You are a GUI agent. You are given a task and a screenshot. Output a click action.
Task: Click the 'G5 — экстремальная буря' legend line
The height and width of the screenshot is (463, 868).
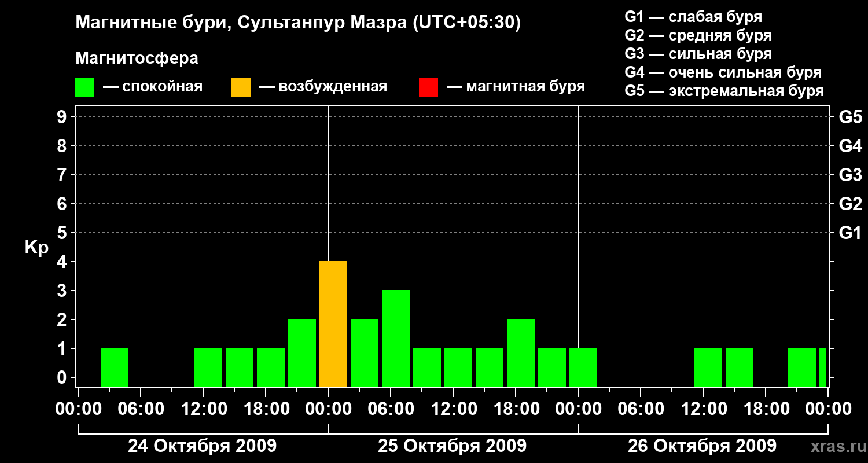[x=724, y=91]
